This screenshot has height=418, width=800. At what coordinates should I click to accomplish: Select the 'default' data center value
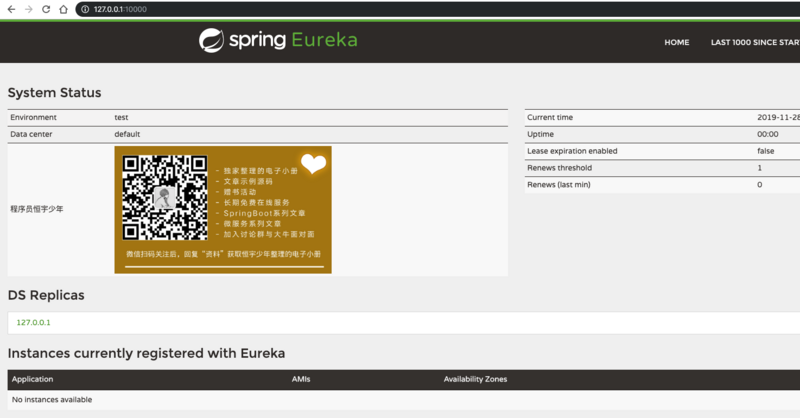(x=127, y=134)
